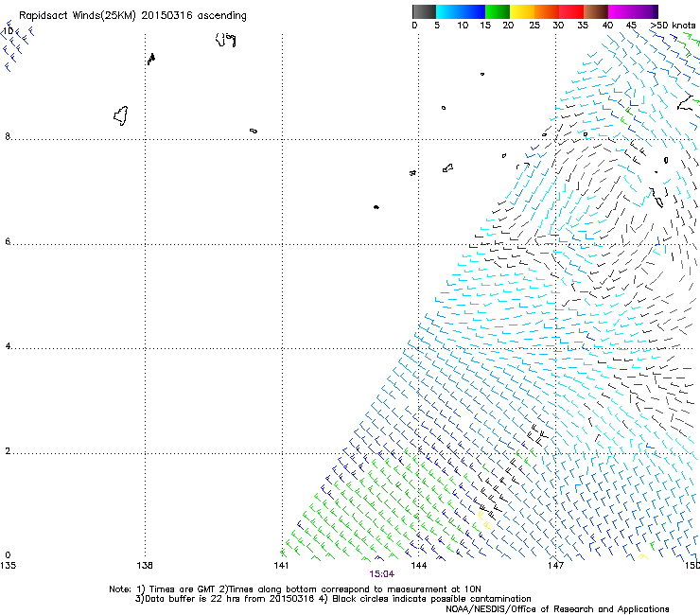Click the gray 0-5 knots legend swatch

click(x=424, y=11)
